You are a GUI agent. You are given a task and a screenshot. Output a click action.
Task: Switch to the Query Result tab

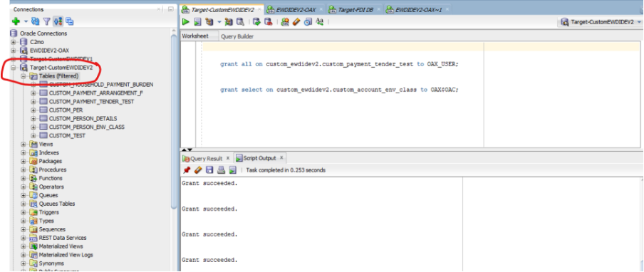coord(207,158)
